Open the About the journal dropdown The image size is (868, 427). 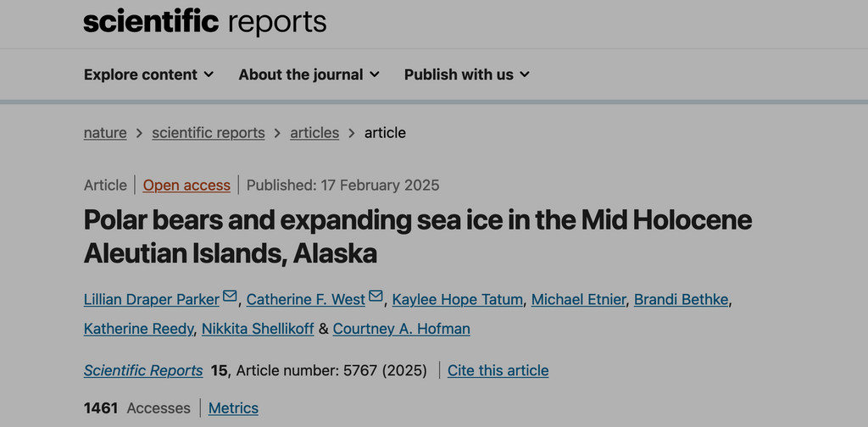(x=309, y=75)
